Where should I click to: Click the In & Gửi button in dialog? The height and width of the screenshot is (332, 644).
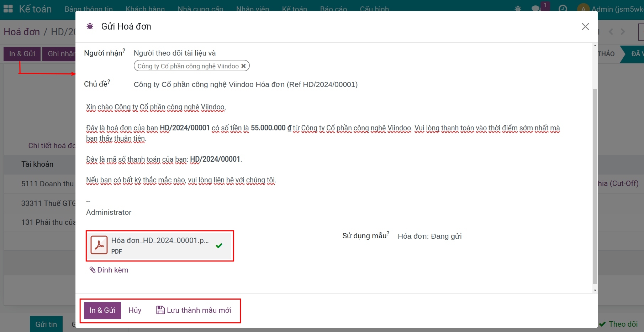102,310
